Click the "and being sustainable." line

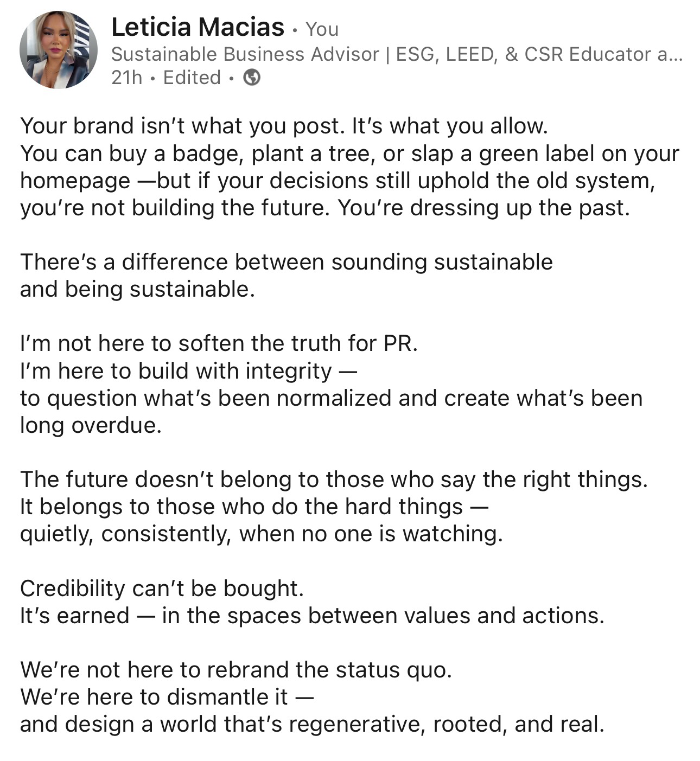(x=137, y=289)
